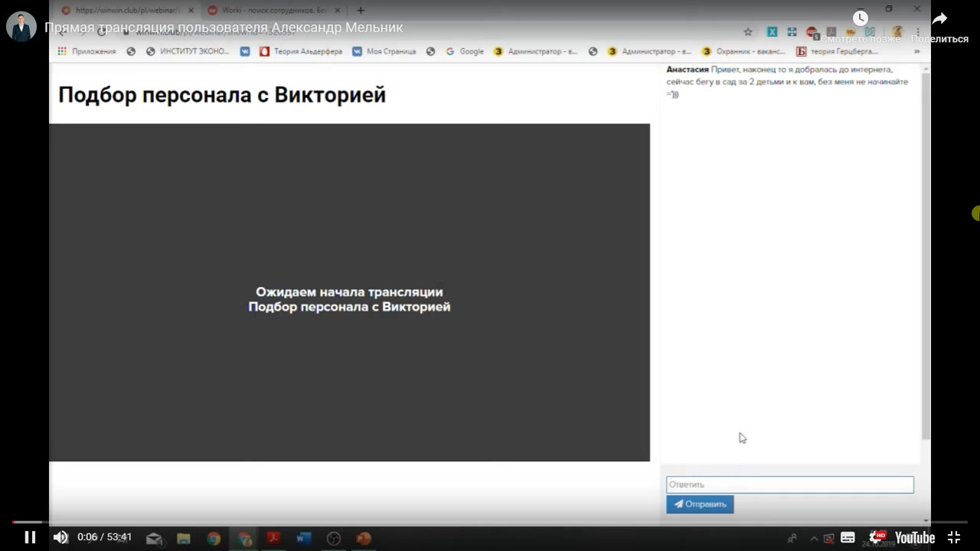Open the mail app on the taskbar
This screenshot has width=980, height=551.
(x=154, y=539)
